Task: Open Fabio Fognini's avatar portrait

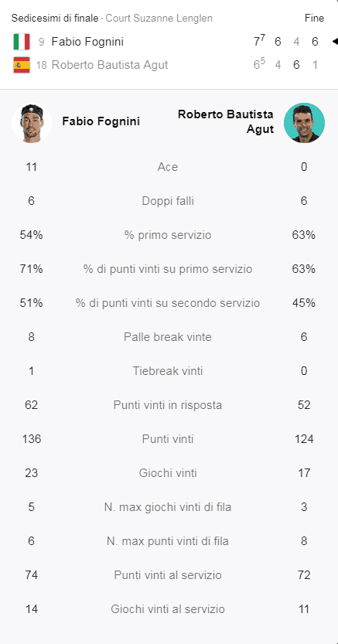Action: tap(32, 123)
